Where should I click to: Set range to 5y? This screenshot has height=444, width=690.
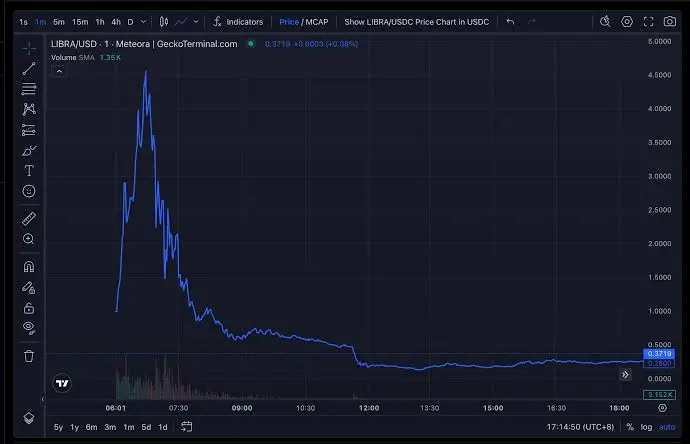[x=58, y=427]
